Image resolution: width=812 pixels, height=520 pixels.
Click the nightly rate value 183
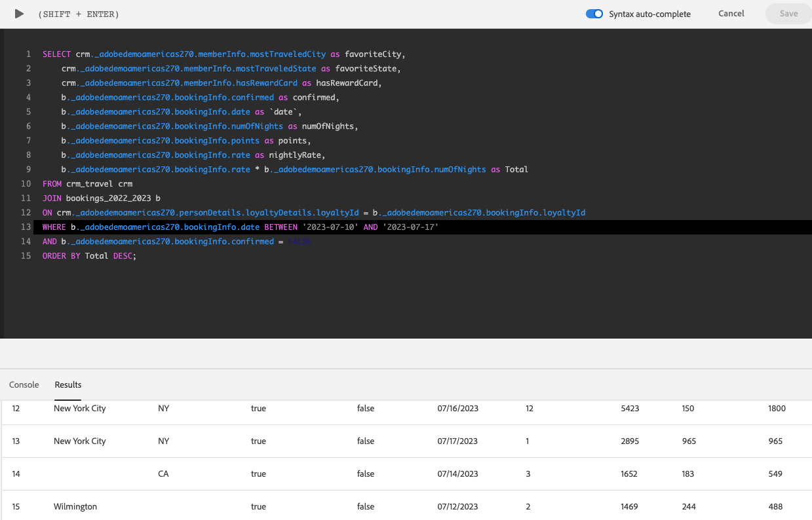(x=688, y=474)
